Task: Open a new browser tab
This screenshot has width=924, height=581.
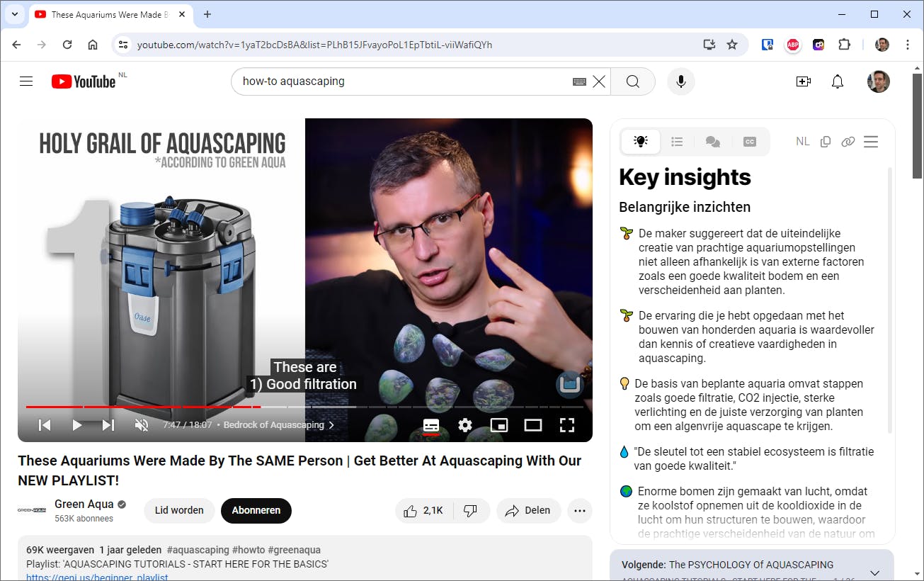Action: (x=207, y=14)
